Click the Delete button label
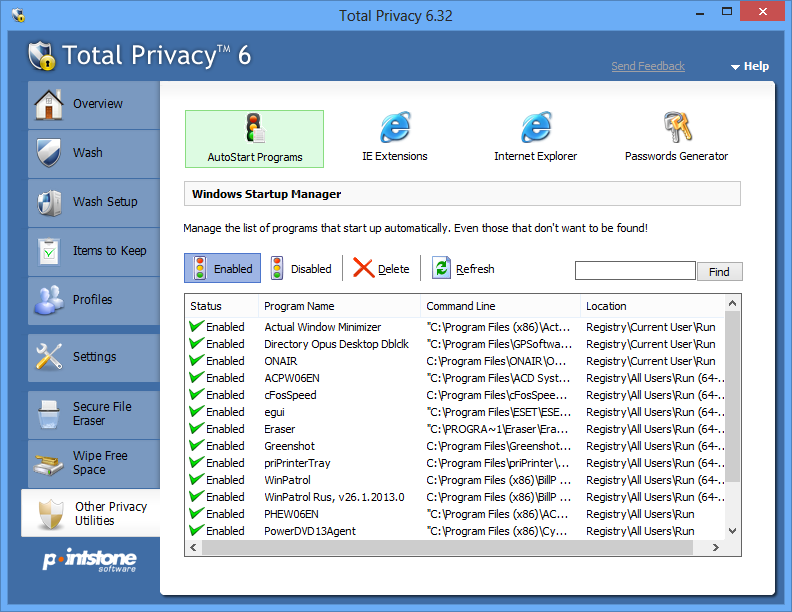This screenshot has height=612, width=792. [393, 269]
